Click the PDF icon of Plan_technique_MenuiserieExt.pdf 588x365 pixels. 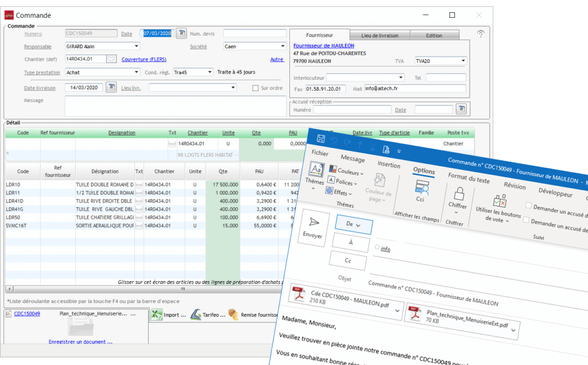coord(415,313)
